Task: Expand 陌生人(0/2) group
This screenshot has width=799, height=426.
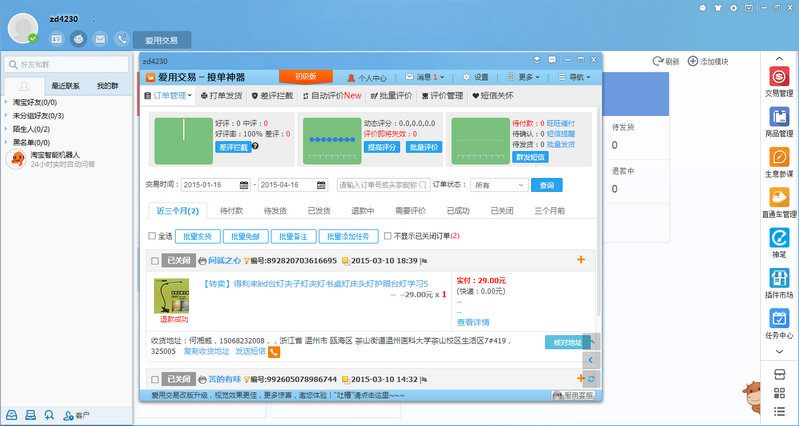Action: (x=6, y=129)
